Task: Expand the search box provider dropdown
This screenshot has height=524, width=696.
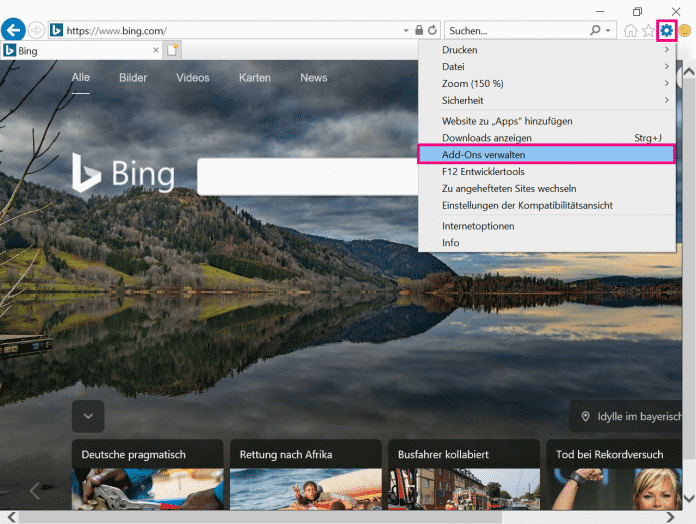Action: click(x=609, y=31)
